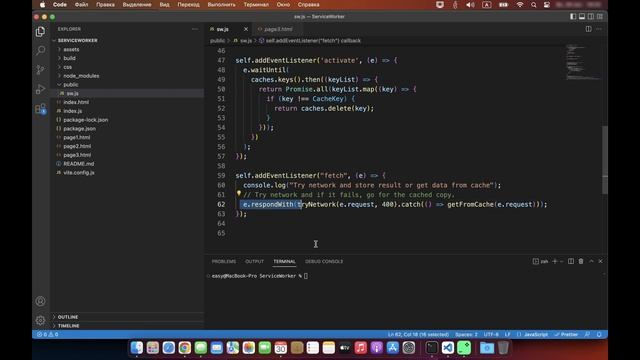
Task: Close the sw.js editor tab
Action: pos(246,29)
